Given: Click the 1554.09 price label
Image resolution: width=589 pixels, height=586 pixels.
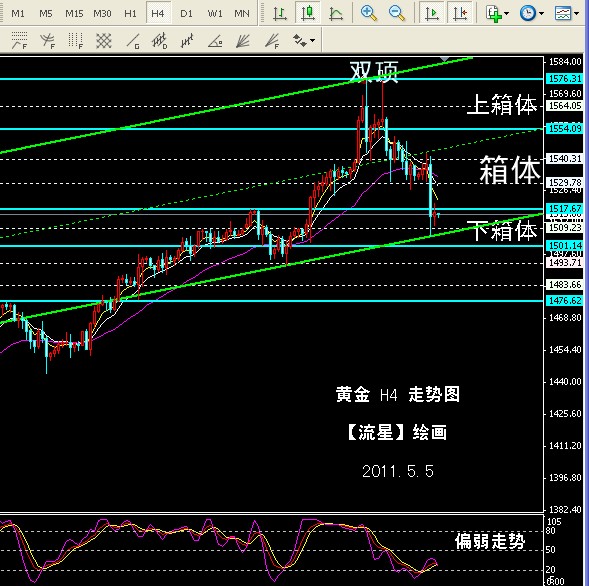Looking at the screenshot, I should 565,128.
